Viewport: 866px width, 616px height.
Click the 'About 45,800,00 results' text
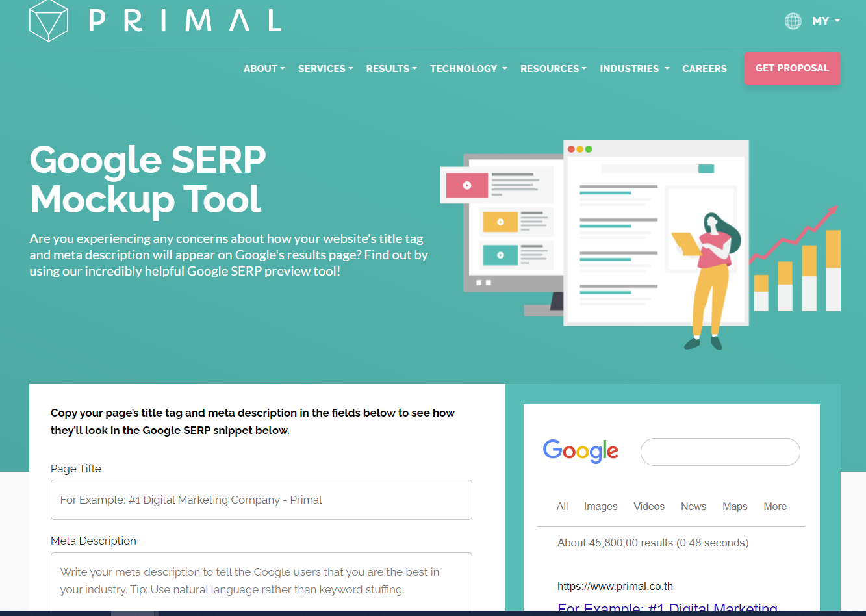(x=653, y=543)
